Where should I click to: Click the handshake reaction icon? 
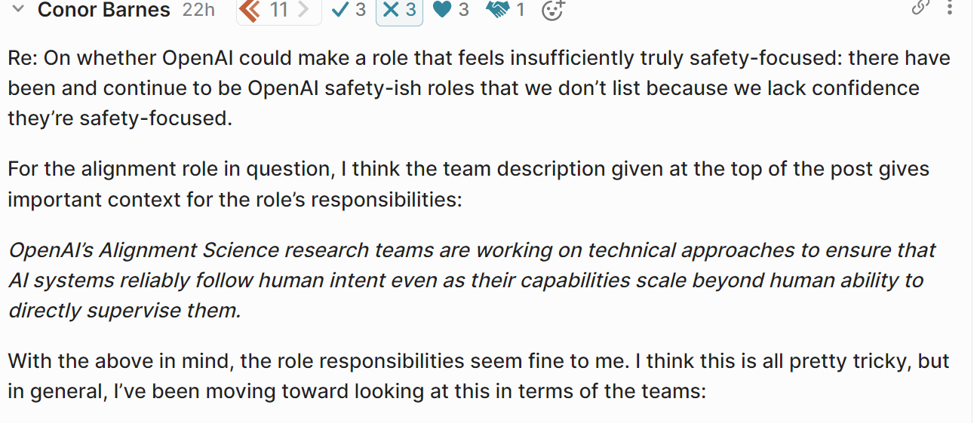(x=505, y=10)
